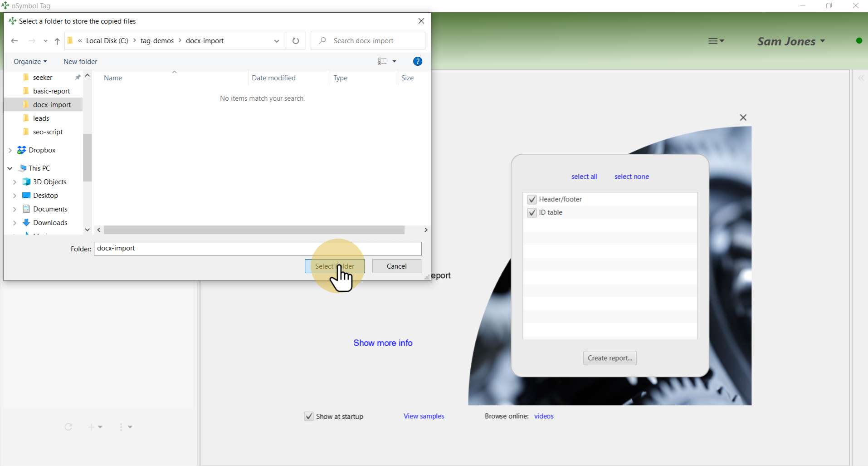Collapse the This PC node

[10, 168]
